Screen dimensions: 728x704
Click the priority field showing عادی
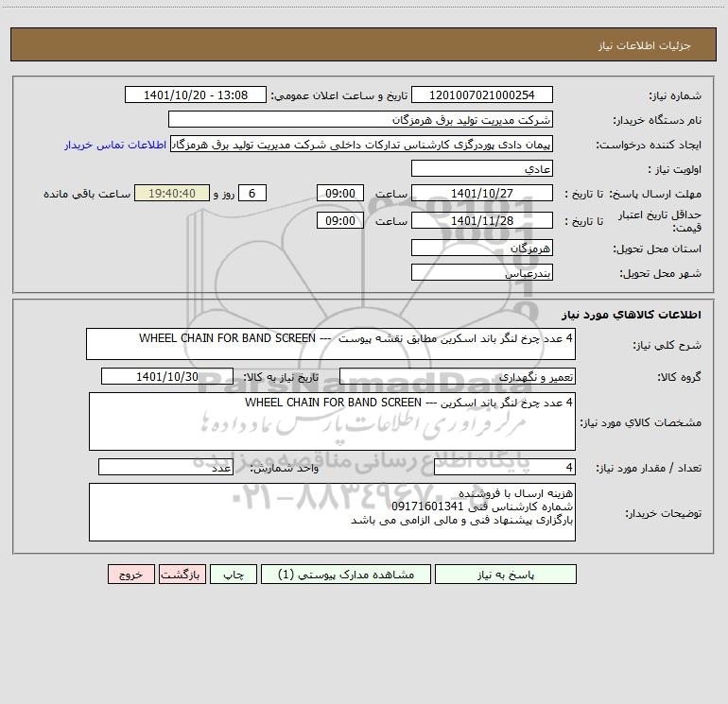(x=482, y=168)
